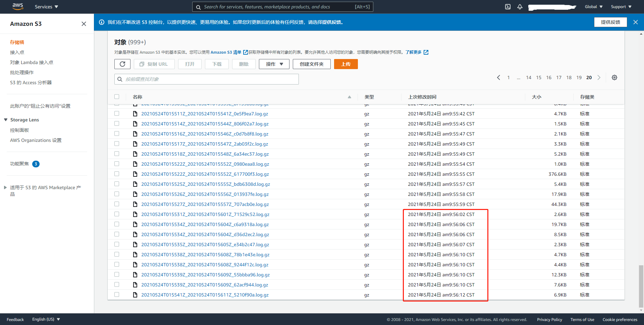
Task: Click the search magnifier in the prefix filter
Action: 120,79
